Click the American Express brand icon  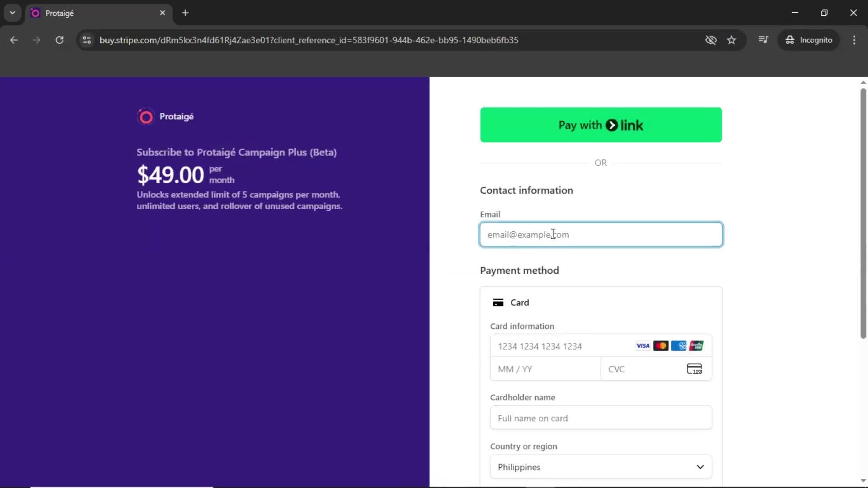[679, 346]
